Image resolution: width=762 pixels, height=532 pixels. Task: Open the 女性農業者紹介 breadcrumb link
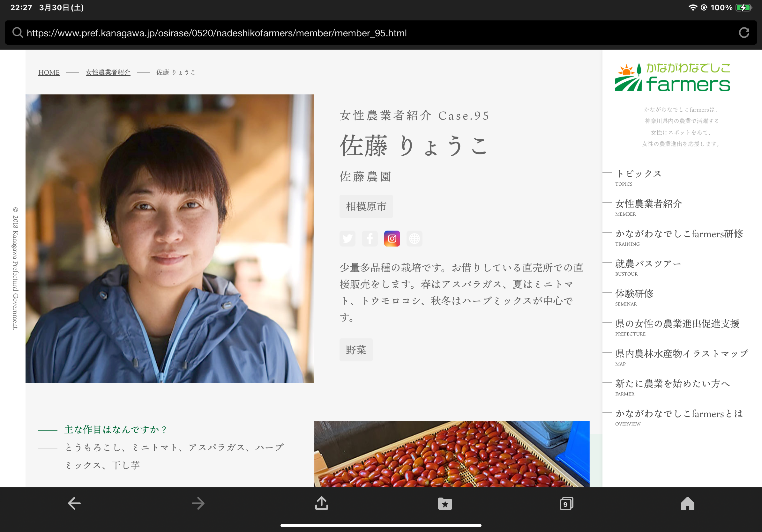[108, 72]
